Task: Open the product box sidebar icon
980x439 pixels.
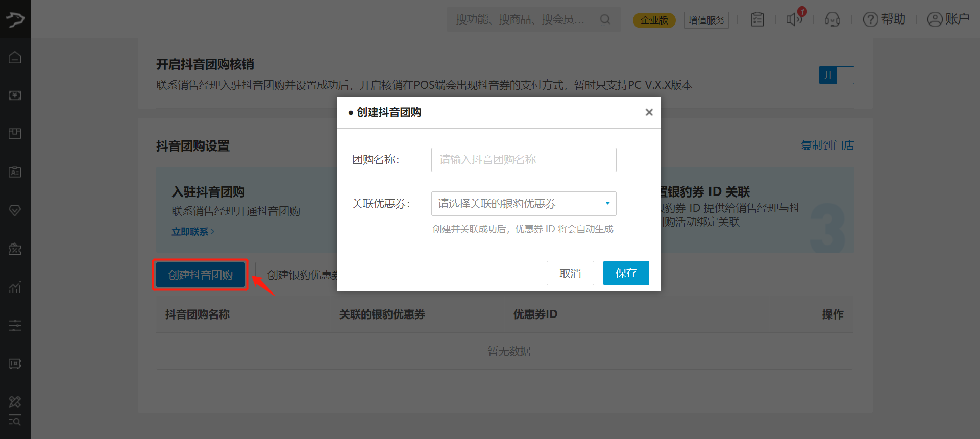Action: pos(15,134)
